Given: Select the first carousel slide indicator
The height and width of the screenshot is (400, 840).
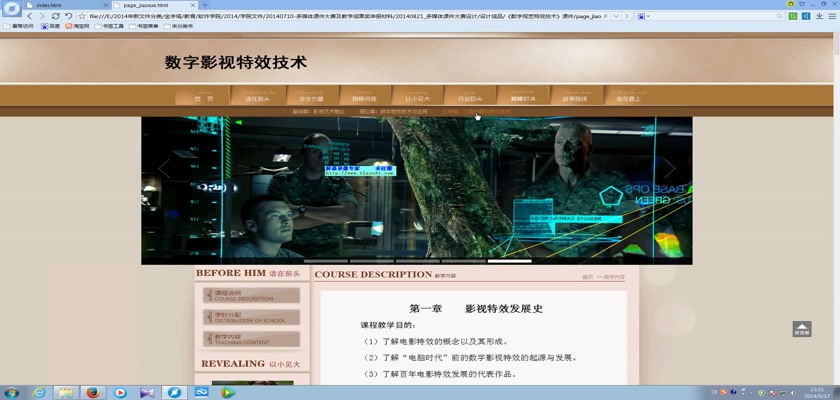Looking at the screenshot, I should (x=326, y=261).
